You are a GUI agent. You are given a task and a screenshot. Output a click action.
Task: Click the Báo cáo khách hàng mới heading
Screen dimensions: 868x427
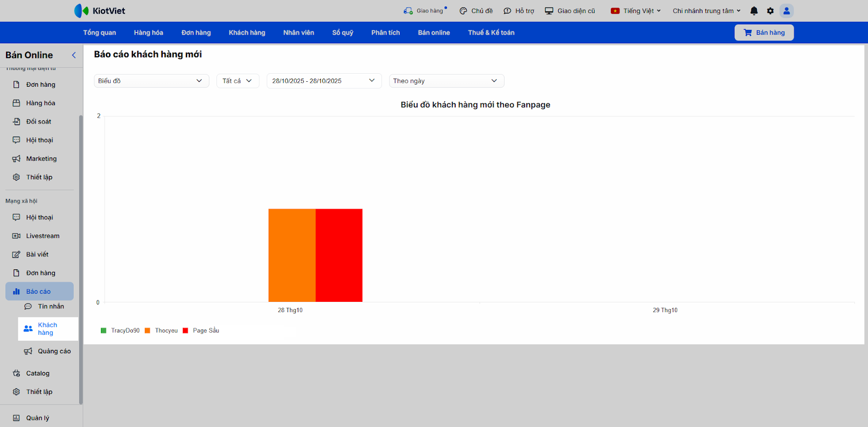click(x=148, y=54)
